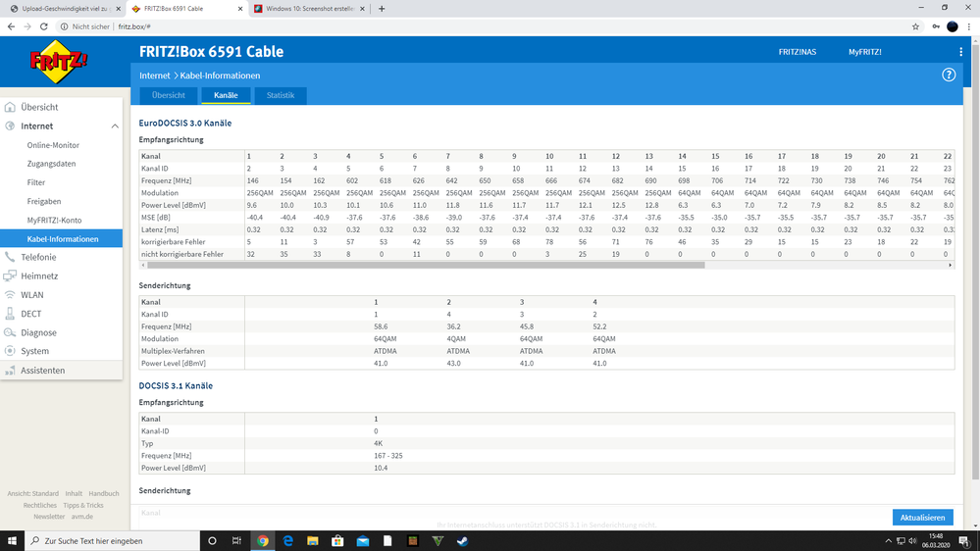Open the help question mark icon
This screenshot has width=980, height=551.
click(949, 75)
